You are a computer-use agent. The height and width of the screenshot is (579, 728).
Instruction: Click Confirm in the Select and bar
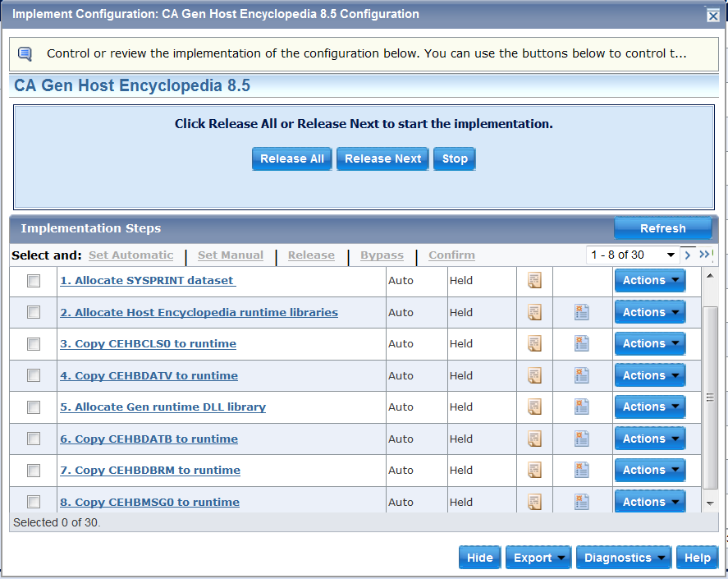tap(451, 255)
